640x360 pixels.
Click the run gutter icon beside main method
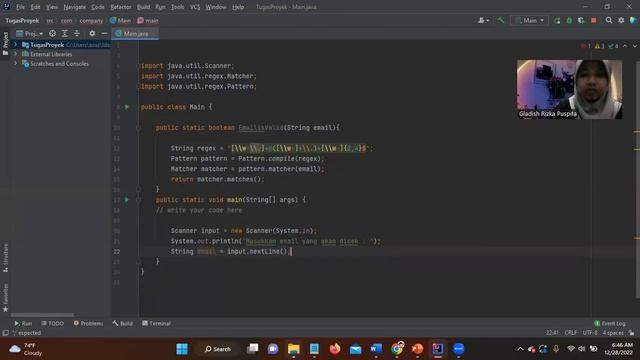pos(127,200)
